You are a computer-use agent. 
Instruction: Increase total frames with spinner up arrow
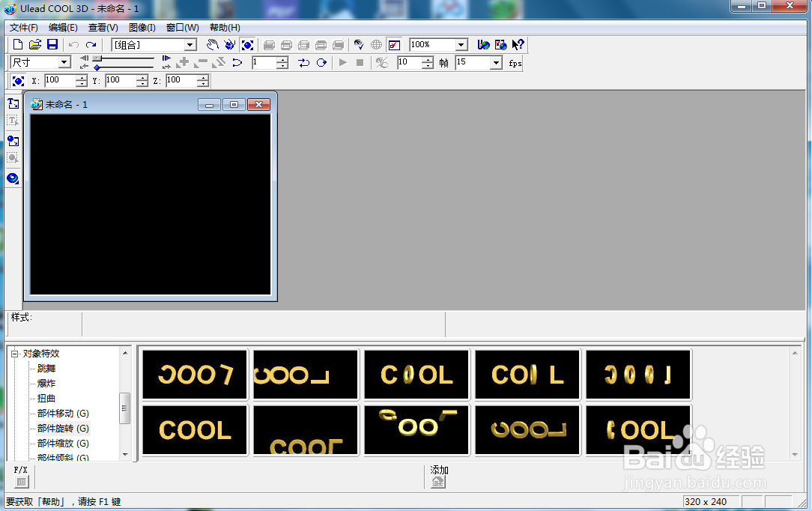click(427, 59)
